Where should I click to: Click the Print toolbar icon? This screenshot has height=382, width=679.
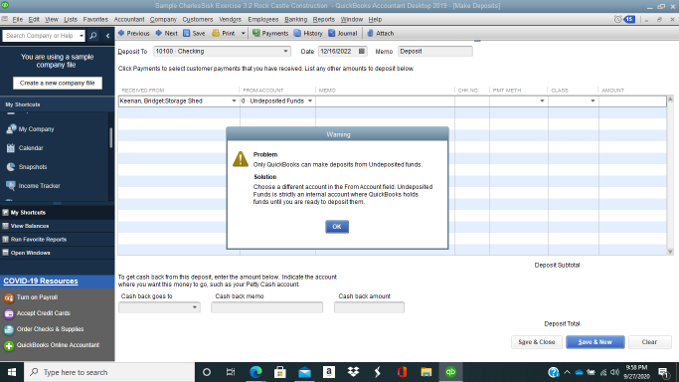[216, 33]
